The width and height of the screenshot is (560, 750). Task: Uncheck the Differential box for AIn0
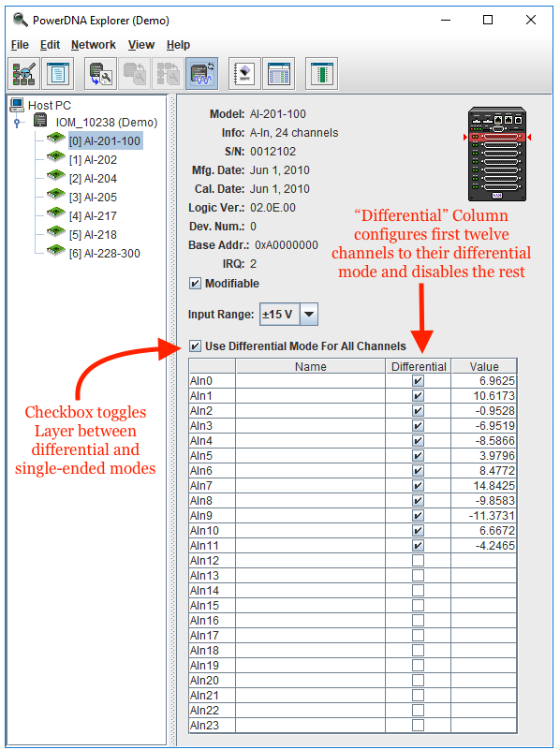click(418, 381)
